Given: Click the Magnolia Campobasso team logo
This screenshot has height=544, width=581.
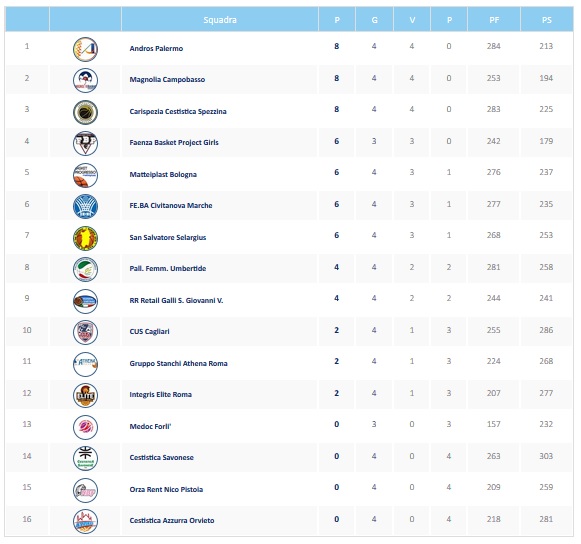Looking at the screenshot, I should (x=85, y=80).
